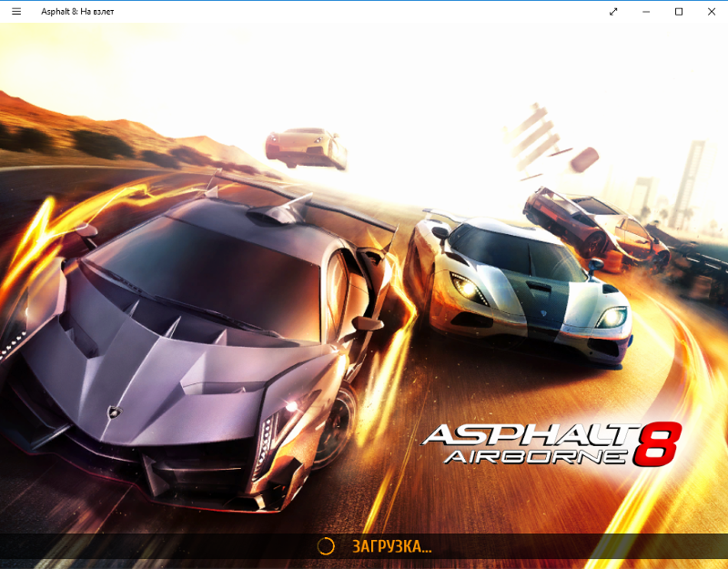
Task: Click the Asphalt 8 Airborne logo
Action: pyautogui.click(x=551, y=444)
